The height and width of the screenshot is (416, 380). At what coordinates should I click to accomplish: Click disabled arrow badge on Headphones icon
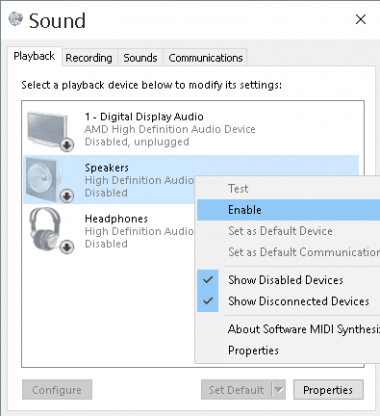[67, 247]
